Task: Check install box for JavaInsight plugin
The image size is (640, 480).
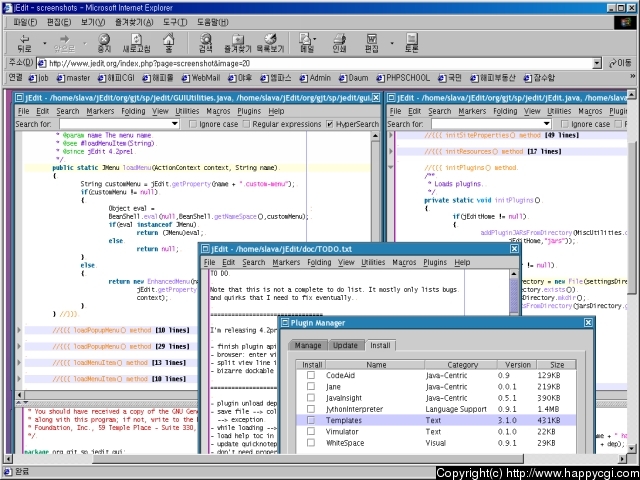Action: pos(311,398)
